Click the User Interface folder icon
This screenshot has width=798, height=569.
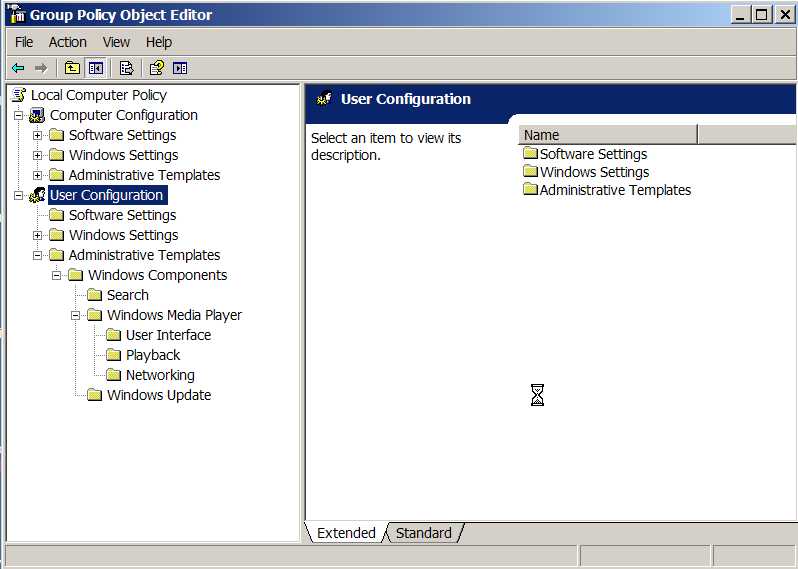[113, 335]
